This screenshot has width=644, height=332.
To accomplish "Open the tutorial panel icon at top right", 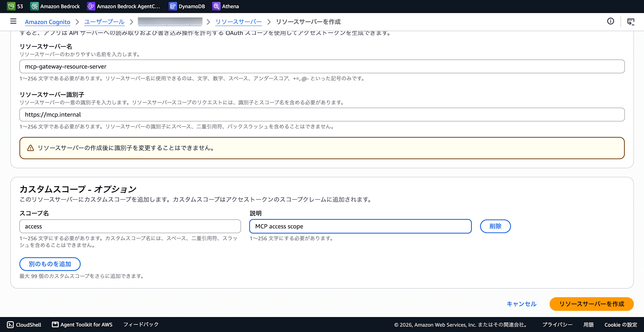I will click(x=631, y=22).
